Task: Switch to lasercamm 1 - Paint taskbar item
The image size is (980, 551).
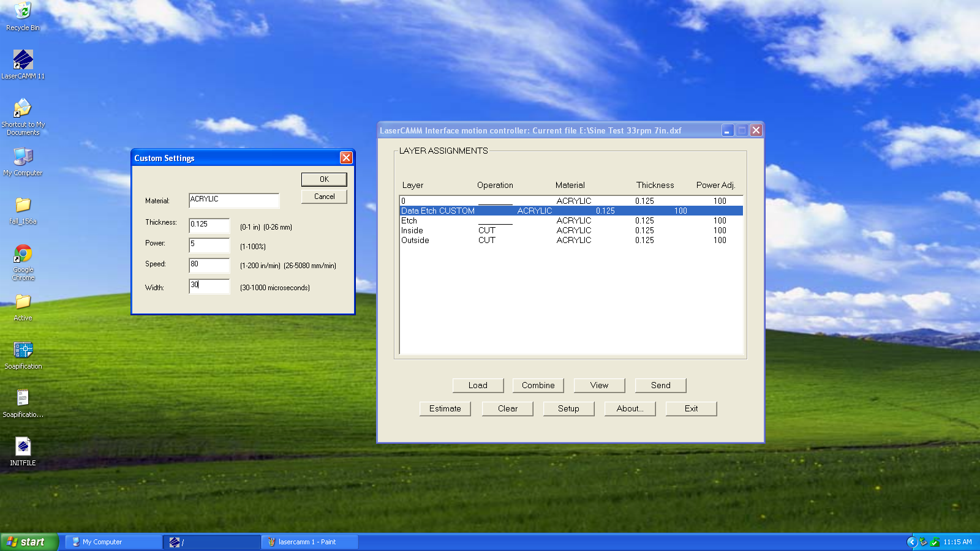Action: click(310, 542)
